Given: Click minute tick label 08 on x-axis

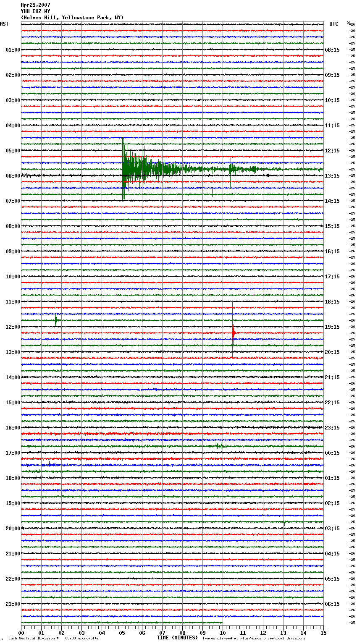Looking at the screenshot, I should (182, 633).
